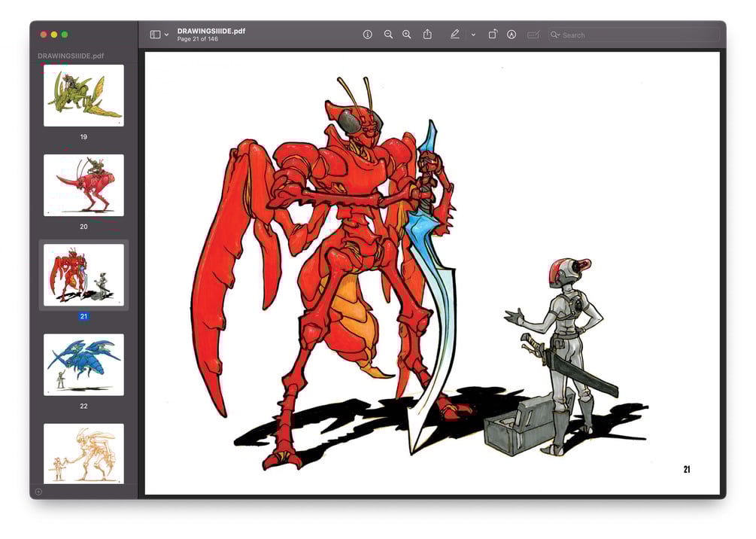This screenshot has width=756, height=539.
Task: Show the Markup toolbar
Action: click(x=512, y=35)
